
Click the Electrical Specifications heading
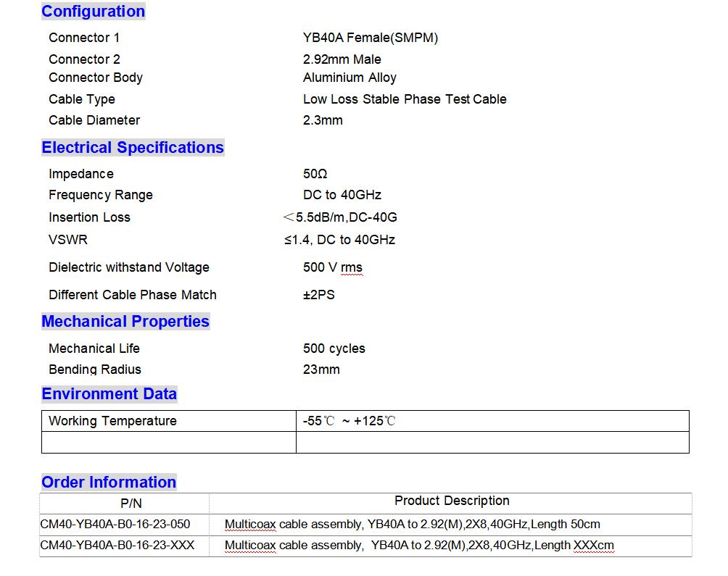click(x=133, y=148)
